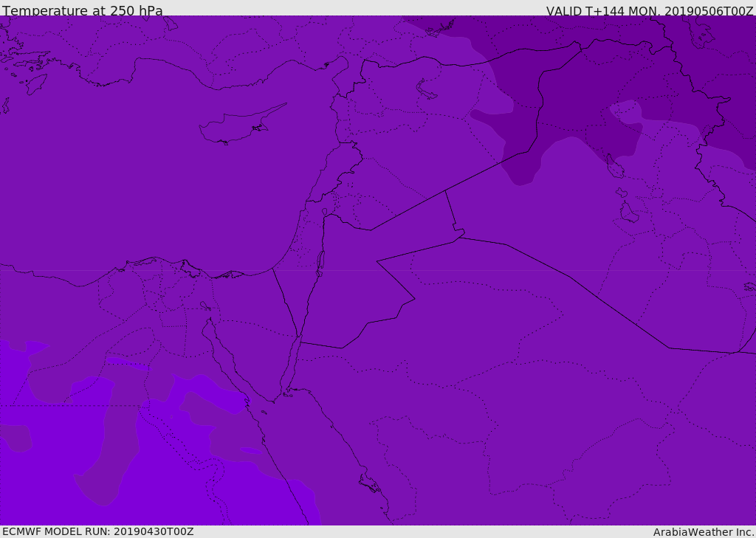
Task: Click the VALID T+144 forecast time label
Action: pos(650,11)
